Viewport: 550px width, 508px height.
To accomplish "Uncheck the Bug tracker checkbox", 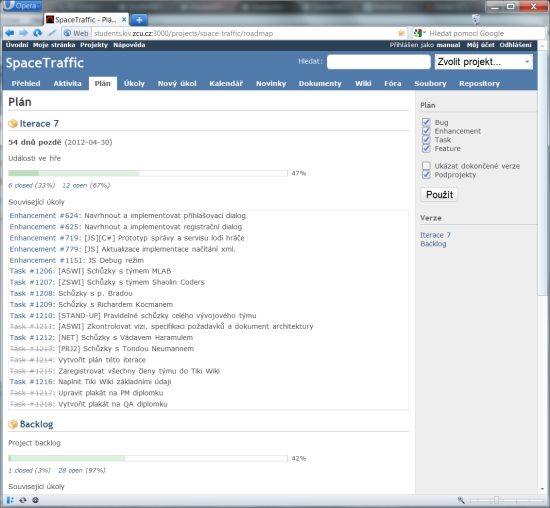I will (x=426, y=122).
